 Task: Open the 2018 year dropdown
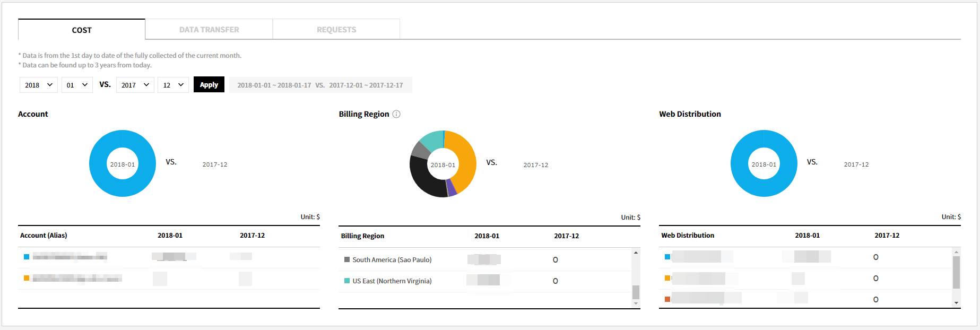click(39, 85)
